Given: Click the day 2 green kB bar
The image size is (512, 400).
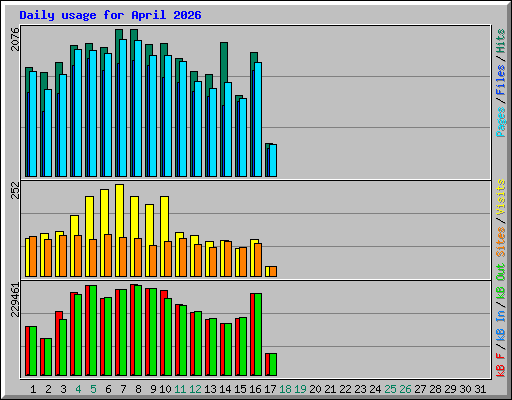Looking at the screenshot, I should [48, 357].
